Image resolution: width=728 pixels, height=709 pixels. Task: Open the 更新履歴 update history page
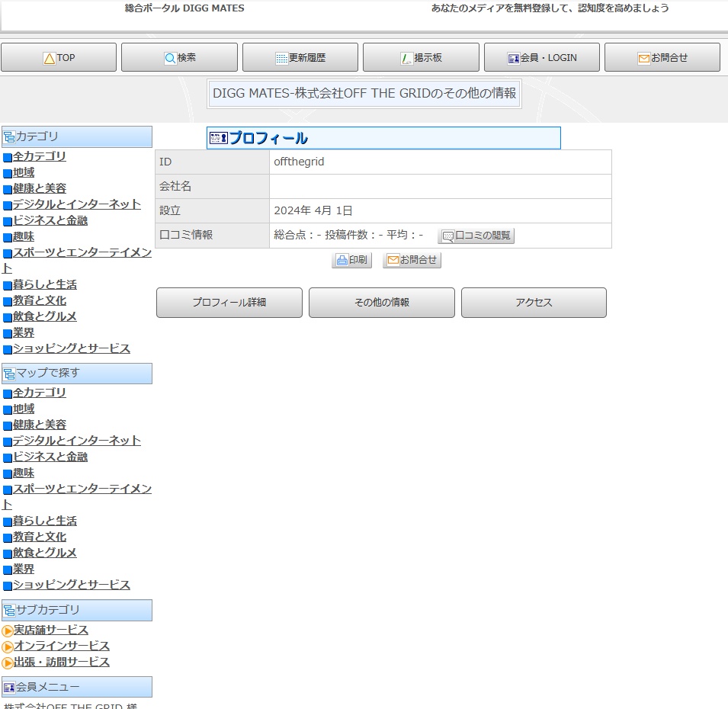coord(300,58)
